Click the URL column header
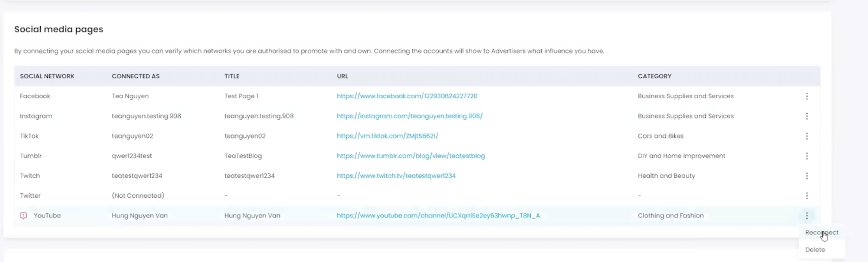 (342, 76)
